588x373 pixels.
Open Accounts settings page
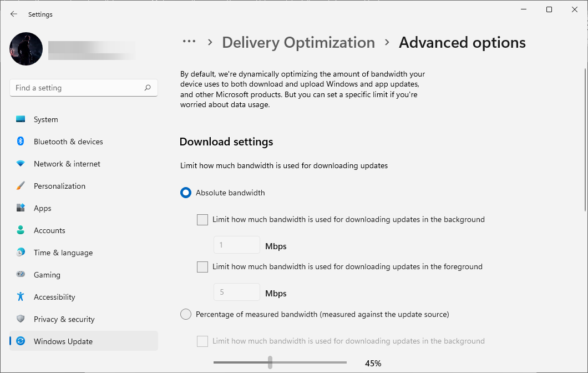(84, 230)
